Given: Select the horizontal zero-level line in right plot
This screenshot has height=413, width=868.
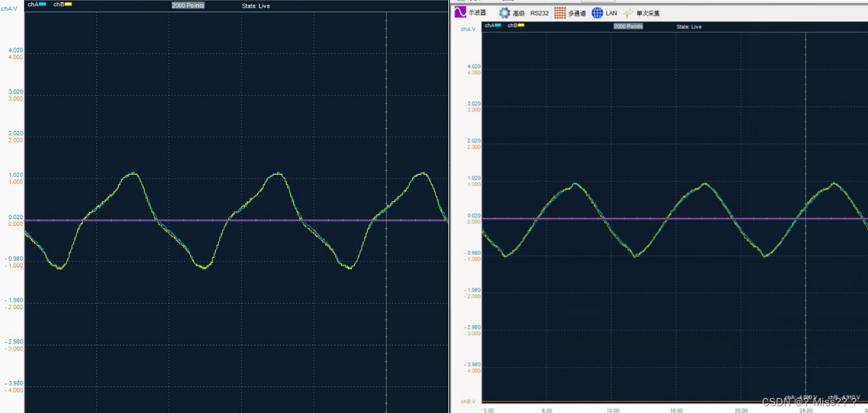Looking at the screenshot, I should pyautogui.click(x=675, y=218).
